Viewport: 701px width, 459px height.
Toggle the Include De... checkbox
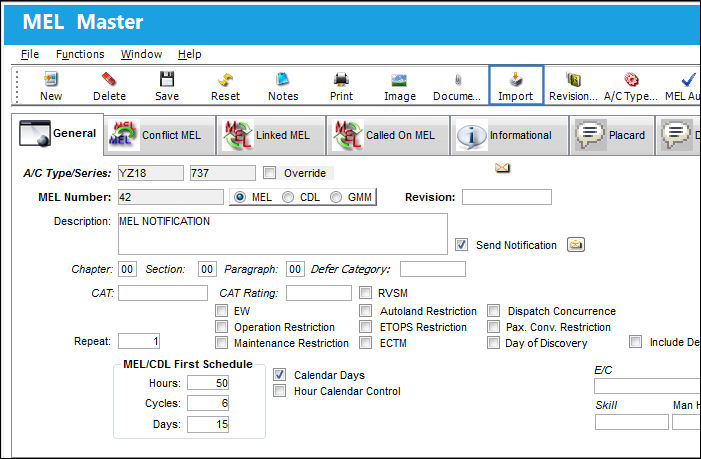click(635, 341)
